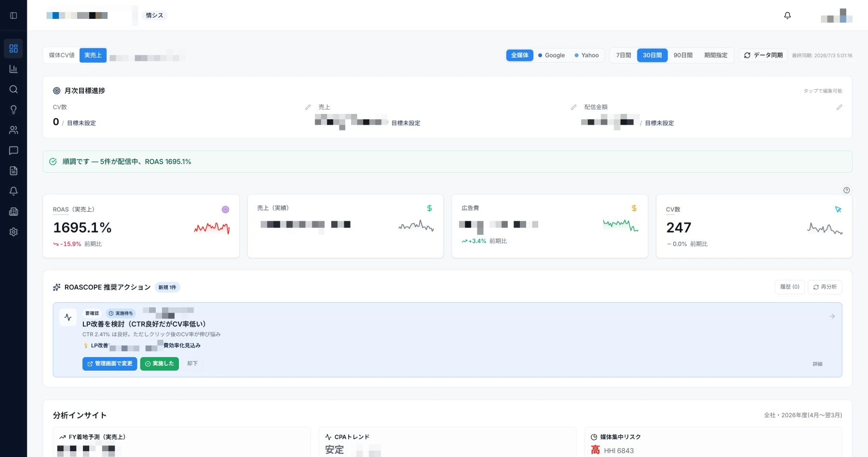Edit the 売上 monthly goal pencil
The height and width of the screenshot is (457, 868).
click(x=573, y=107)
